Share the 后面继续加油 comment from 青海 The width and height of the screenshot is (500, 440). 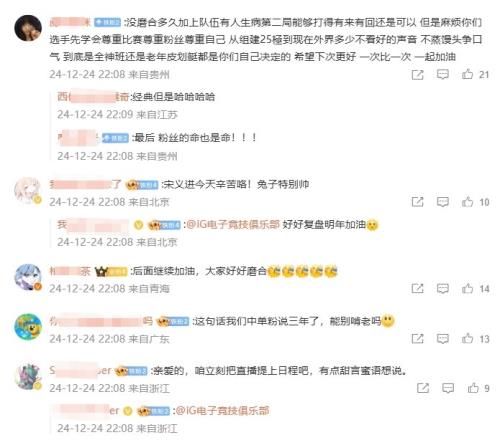tap(417, 288)
